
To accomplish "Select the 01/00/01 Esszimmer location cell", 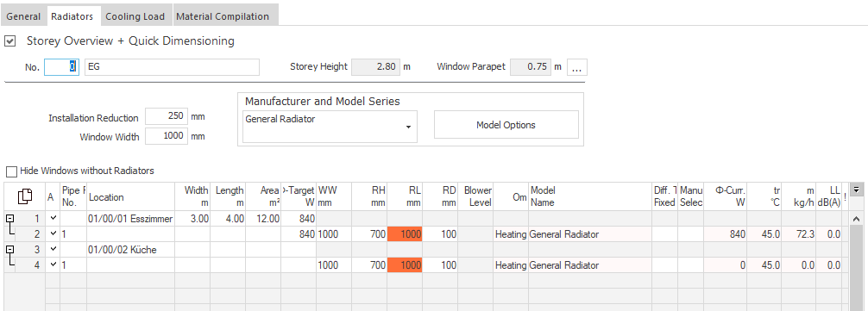I will pos(131,219).
